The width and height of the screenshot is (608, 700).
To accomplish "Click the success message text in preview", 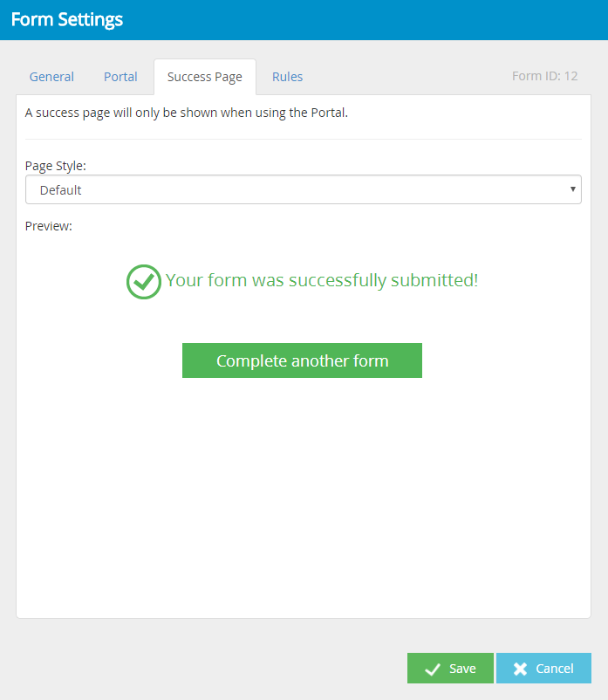I will [x=322, y=280].
